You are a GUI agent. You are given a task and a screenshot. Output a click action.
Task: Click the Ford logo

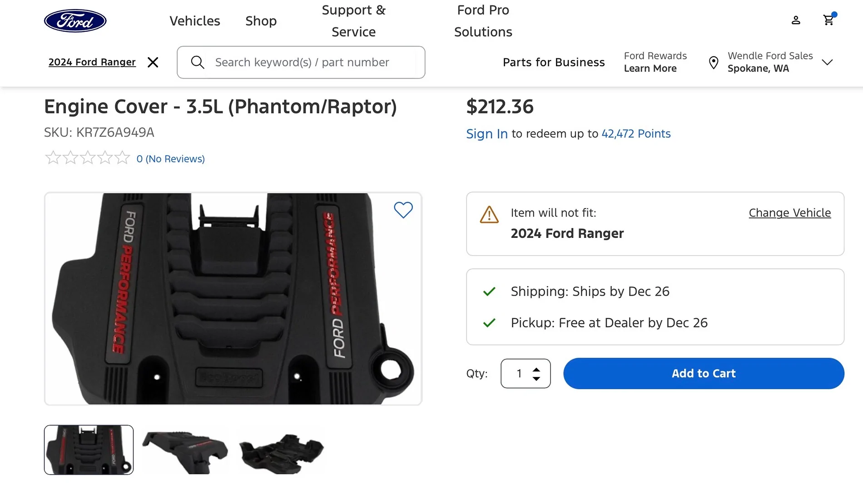coord(75,20)
